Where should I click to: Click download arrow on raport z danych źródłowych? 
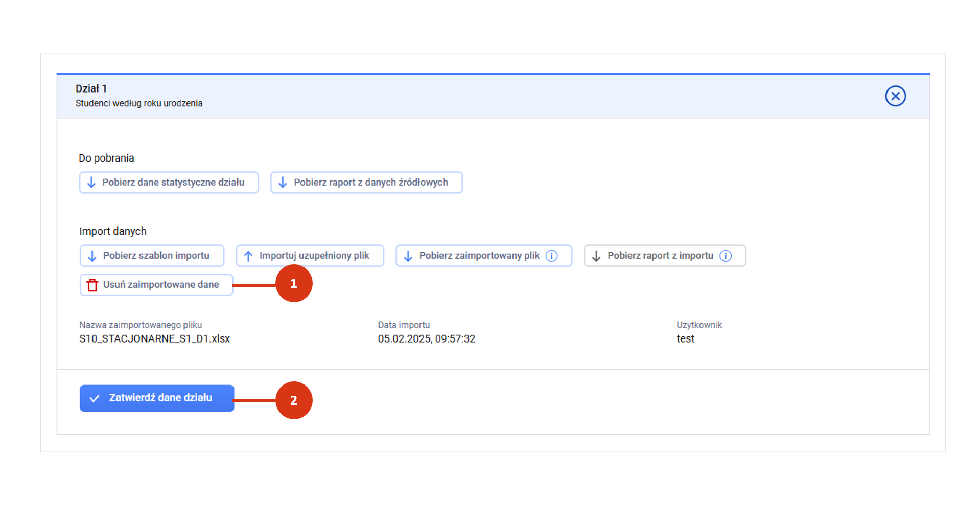pyautogui.click(x=283, y=183)
